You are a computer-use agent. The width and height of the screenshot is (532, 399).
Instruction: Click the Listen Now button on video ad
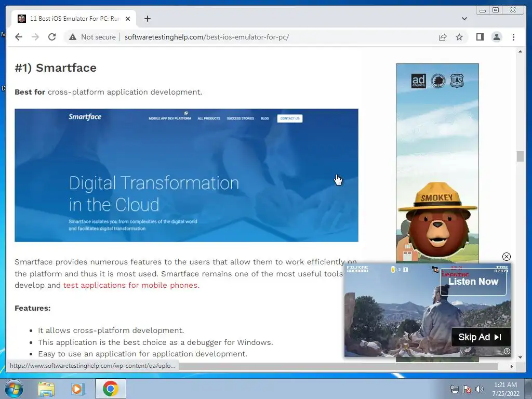(473, 282)
